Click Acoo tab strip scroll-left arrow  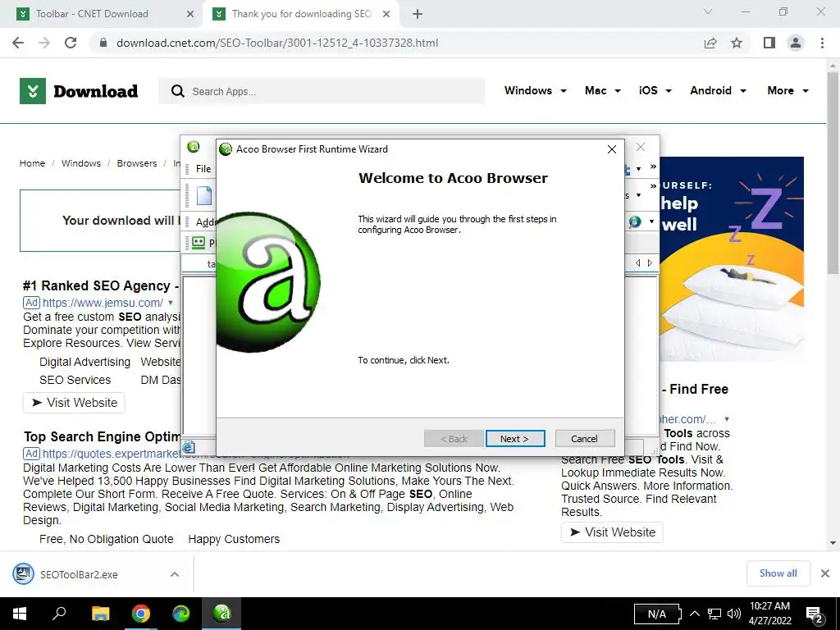pyautogui.click(x=637, y=263)
